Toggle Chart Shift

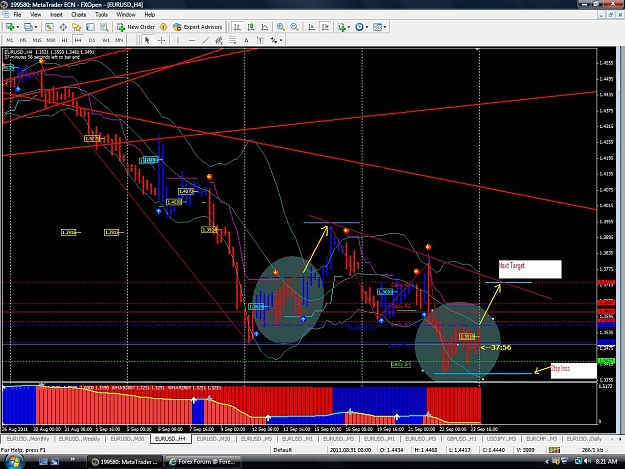coord(326,27)
